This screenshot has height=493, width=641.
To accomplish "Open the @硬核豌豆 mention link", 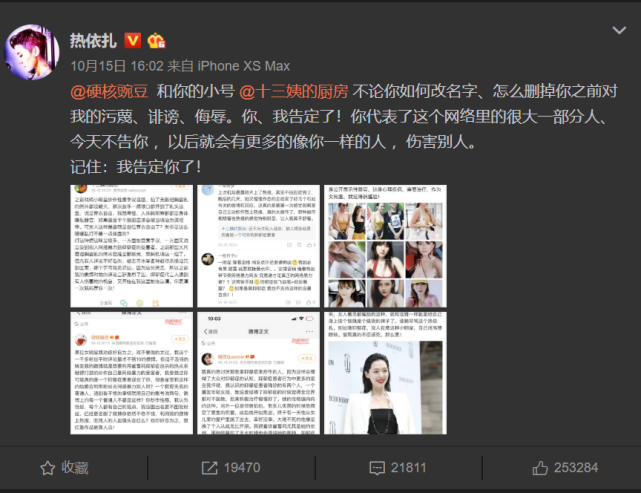I will coord(109,91).
